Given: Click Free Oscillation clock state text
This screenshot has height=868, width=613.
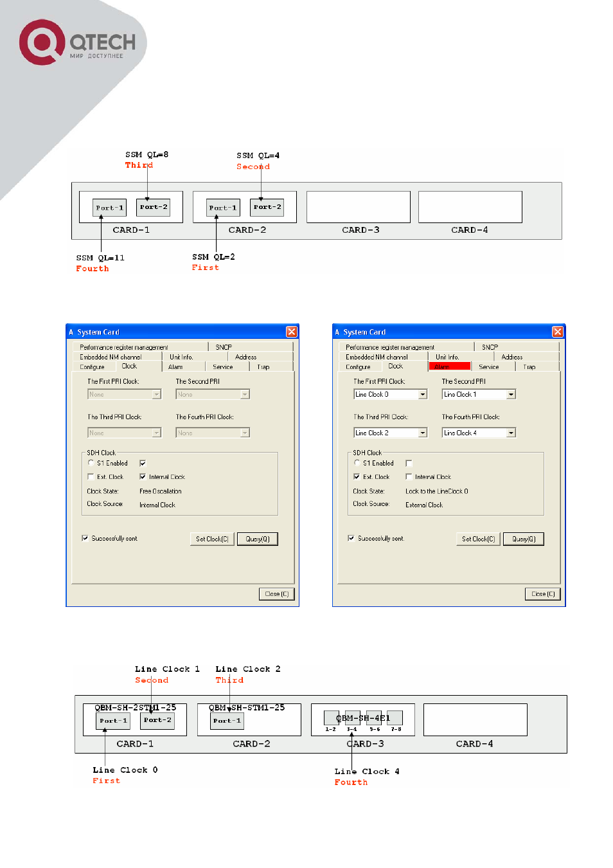Looking at the screenshot, I should 161,491.
